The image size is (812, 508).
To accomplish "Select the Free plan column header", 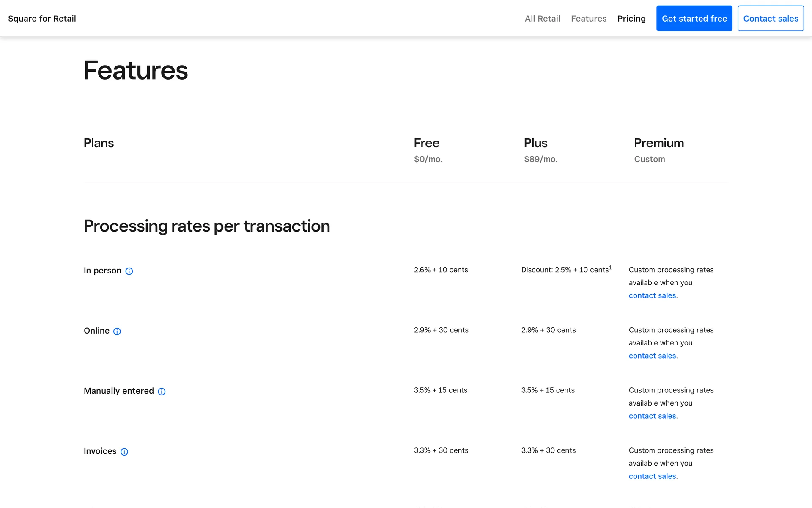I will point(426,143).
